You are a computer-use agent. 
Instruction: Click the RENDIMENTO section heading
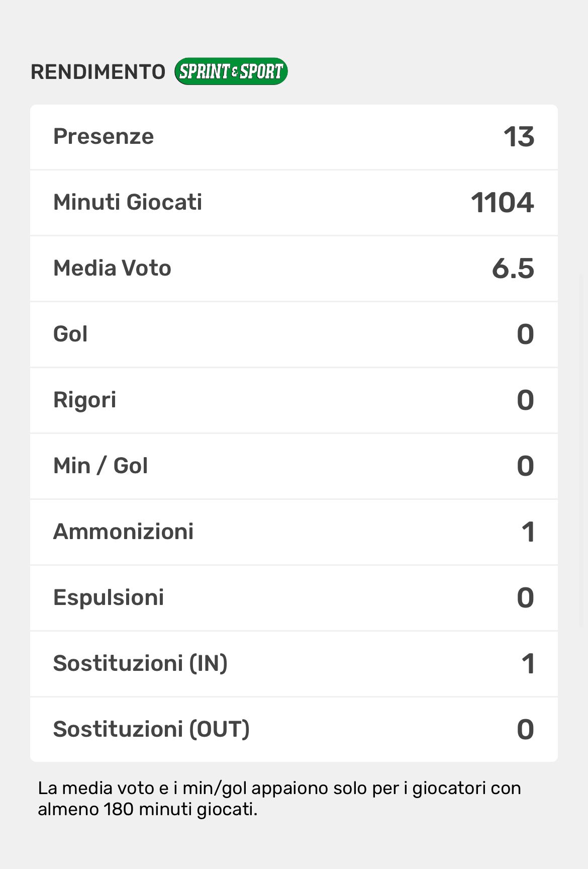(x=98, y=72)
